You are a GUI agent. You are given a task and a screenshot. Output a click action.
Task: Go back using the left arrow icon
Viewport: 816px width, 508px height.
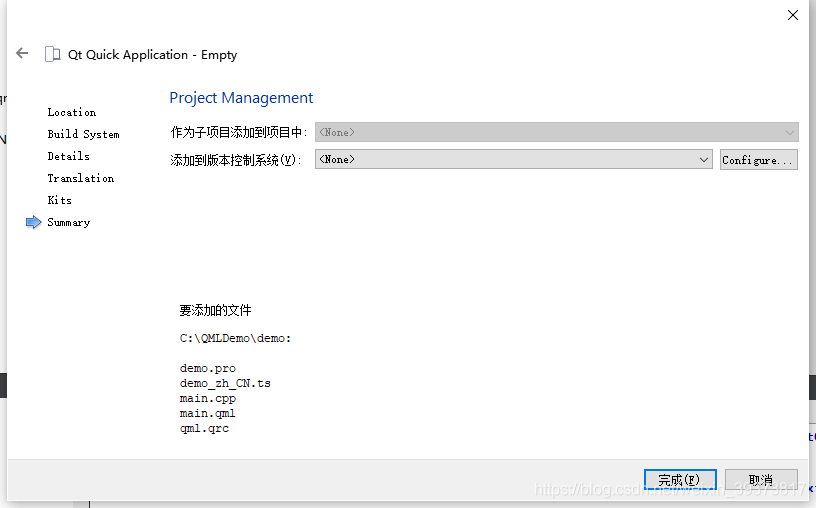tap(22, 53)
